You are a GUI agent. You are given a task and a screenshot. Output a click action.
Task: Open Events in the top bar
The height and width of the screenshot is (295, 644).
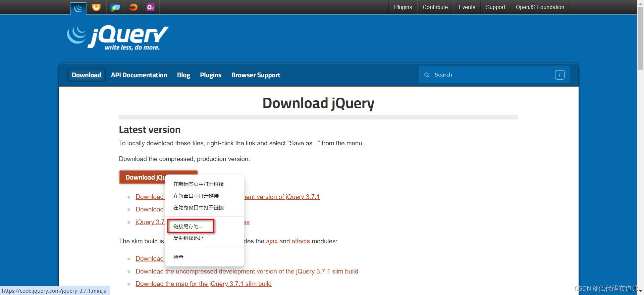[x=467, y=7]
